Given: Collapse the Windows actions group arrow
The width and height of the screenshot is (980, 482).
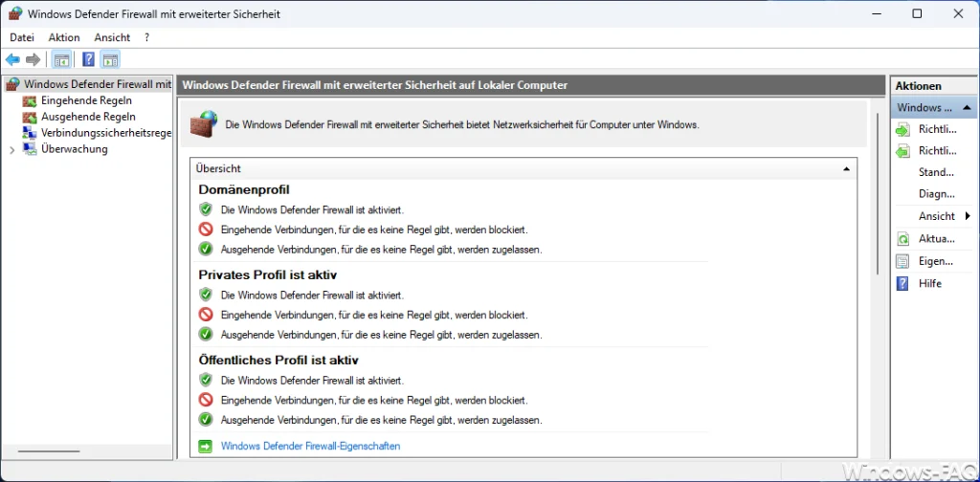Looking at the screenshot, I should tap(967, 107).
